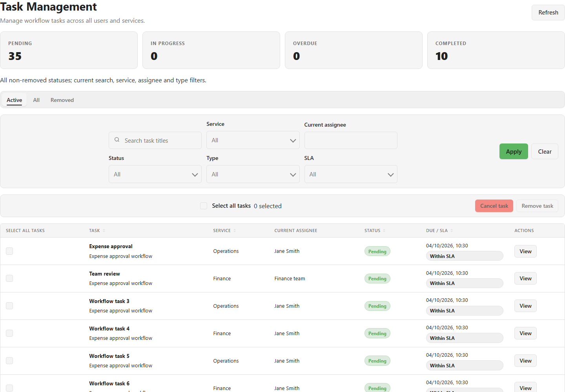This screenshot has width=565, height=392.
Task: Click the Pending summary card
Action: (x=69, y=50)
